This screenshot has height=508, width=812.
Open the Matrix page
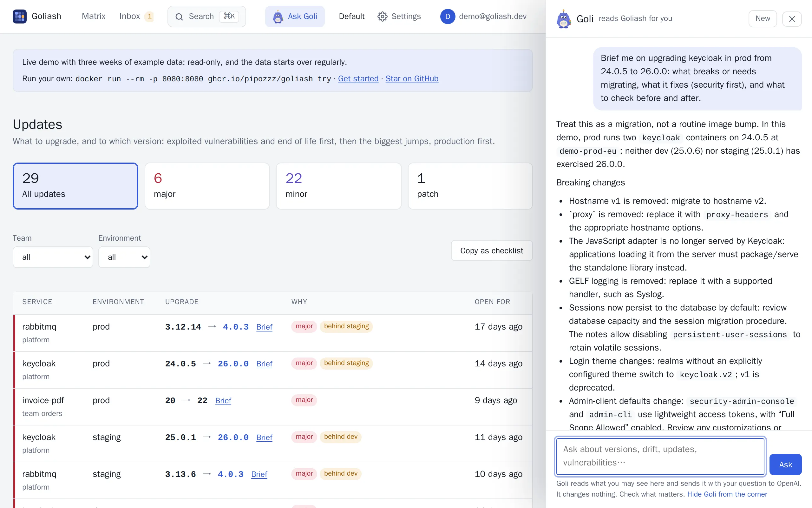pos(94,17)
